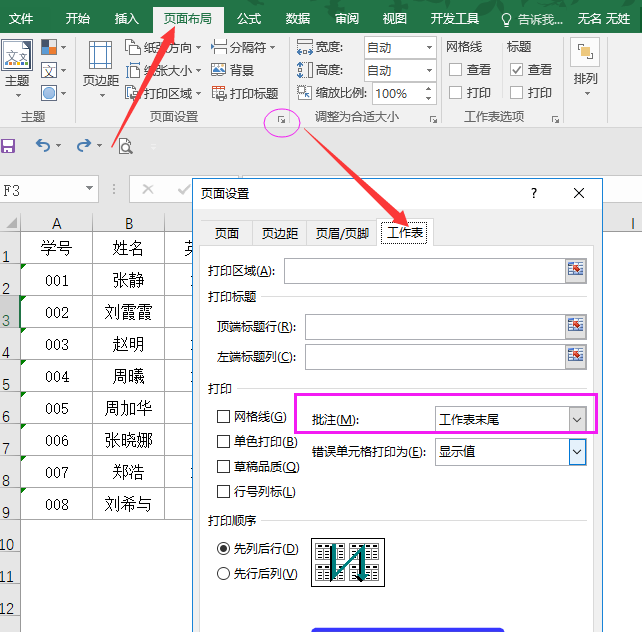Open the 视图 ribbon tab
This screenshot has width=642, height=632.
[395, 19]
